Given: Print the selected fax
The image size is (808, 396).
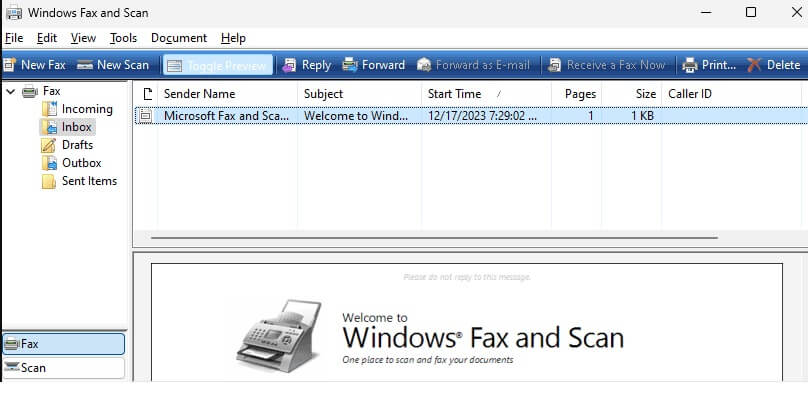Looking at the screenshot, I should [709, 65].
